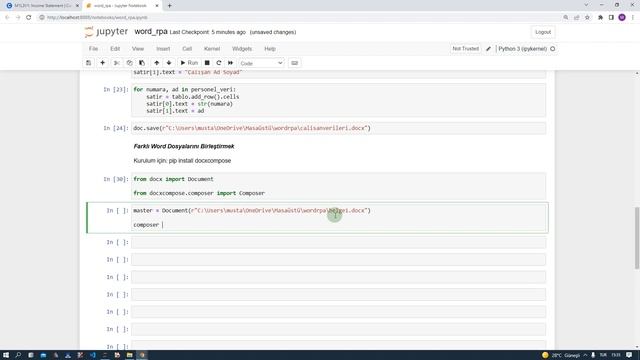This screenshot has width=640, height=360.
Task: Rename notebook by clicking word_rpa title
Action: pos(151,31)
